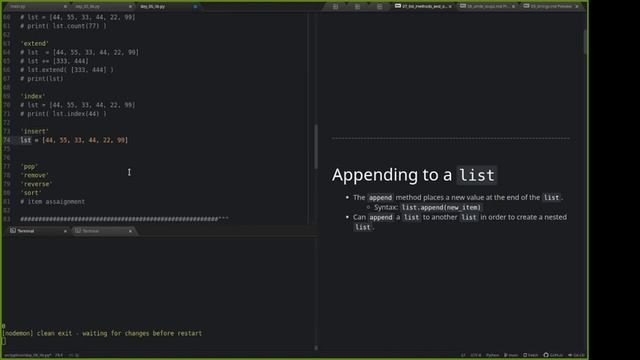Click the '# print( lst.index(44) )' line
Screen dimensions: 640x360
coord(63,114)
